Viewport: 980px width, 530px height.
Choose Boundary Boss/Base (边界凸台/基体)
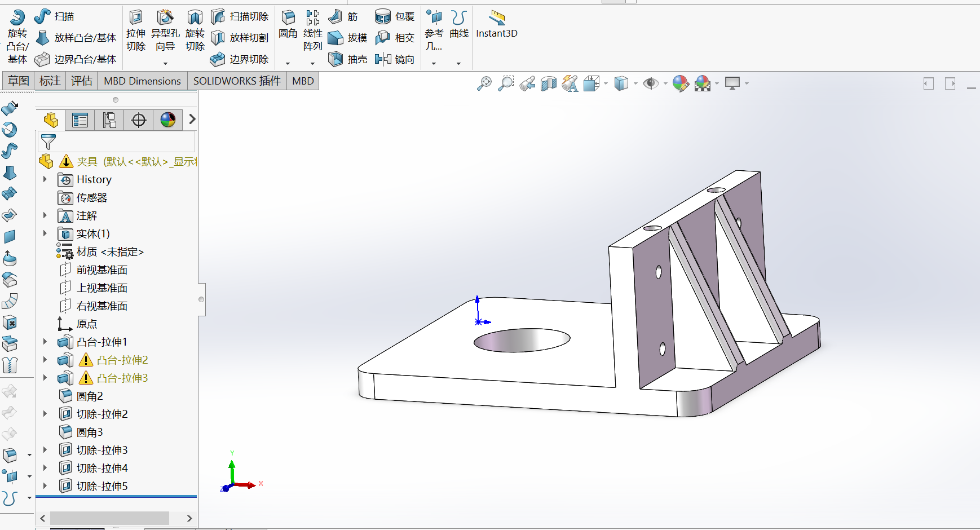coord(76,59)
